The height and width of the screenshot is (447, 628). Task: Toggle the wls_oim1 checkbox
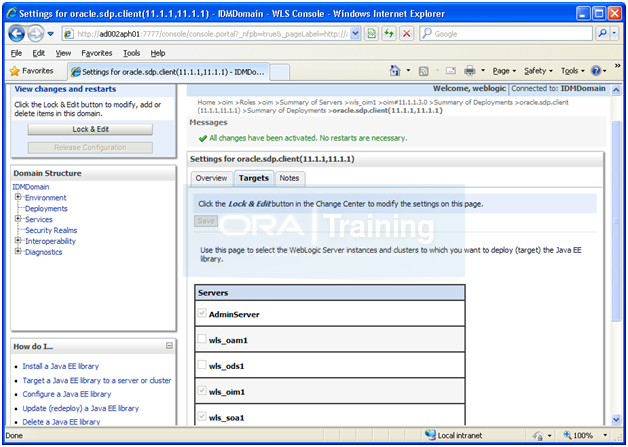point(202,391)
